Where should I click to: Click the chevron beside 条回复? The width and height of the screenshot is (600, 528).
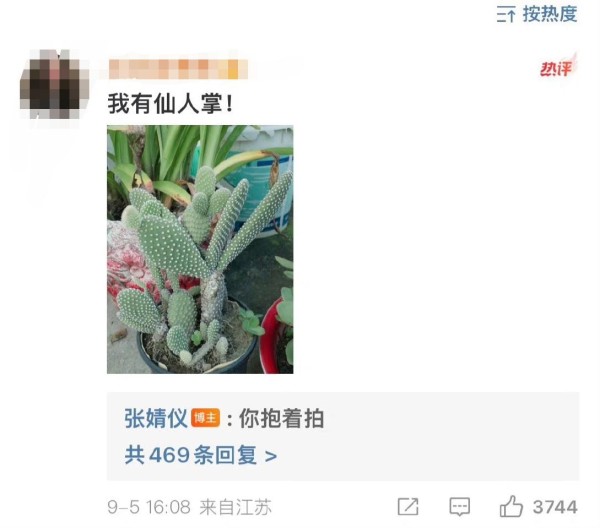(x=271, y=456)
